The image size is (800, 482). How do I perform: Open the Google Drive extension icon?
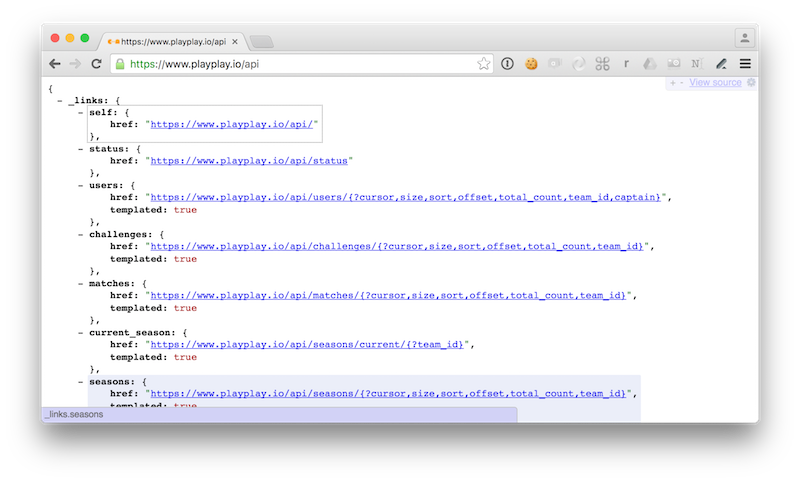click(x=649, y=64)
